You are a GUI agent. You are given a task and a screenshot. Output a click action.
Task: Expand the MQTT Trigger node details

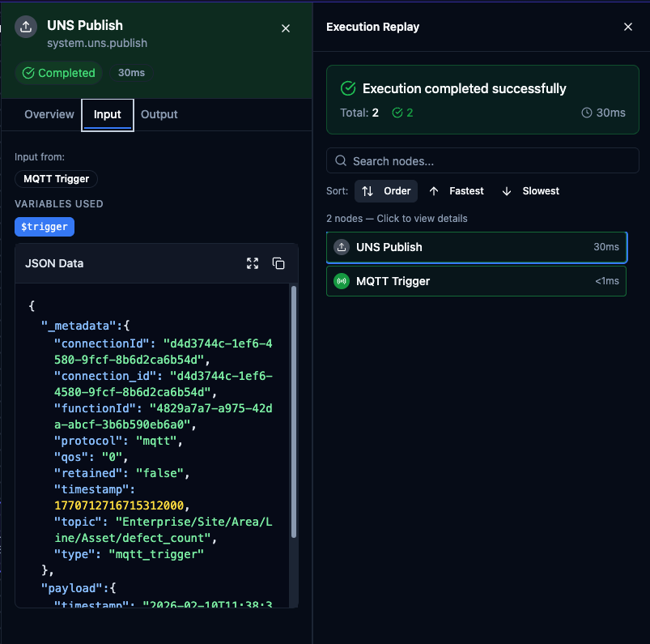click(476, 281)
